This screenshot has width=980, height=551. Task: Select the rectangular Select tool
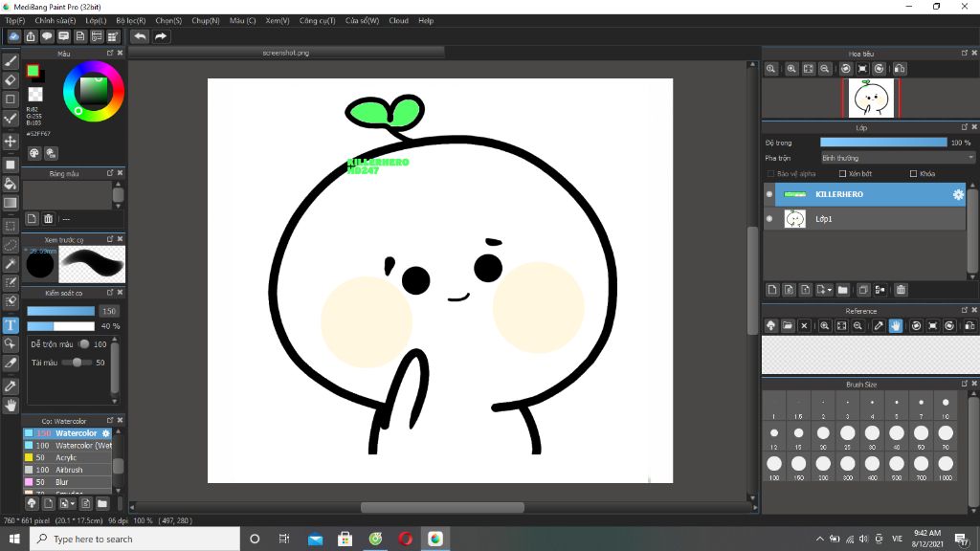pos(11,226)
